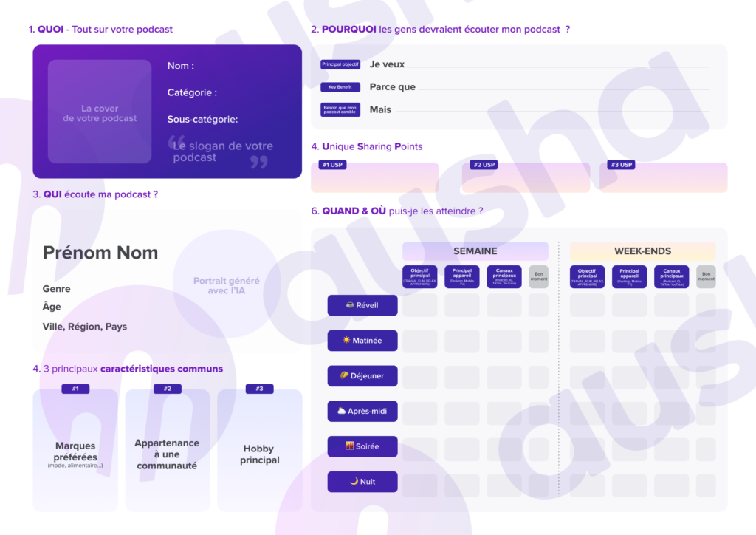The image size is (756, 535).
Task: Select the #2 tag above Appartenance card
Action: [168, 389]
